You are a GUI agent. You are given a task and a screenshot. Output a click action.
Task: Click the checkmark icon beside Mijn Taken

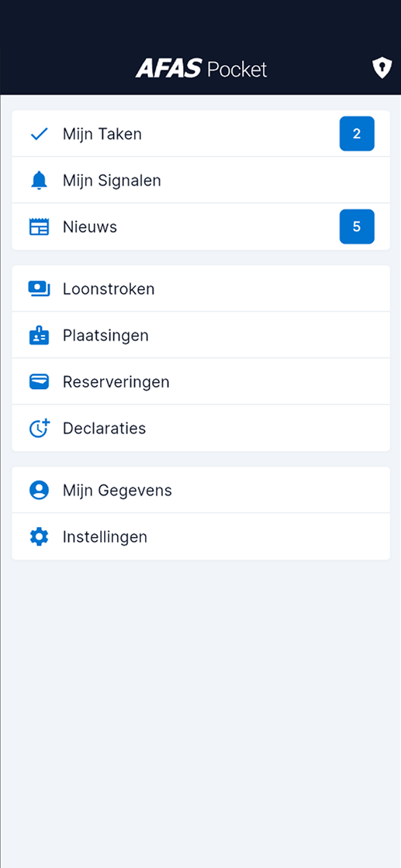point(39,134)
